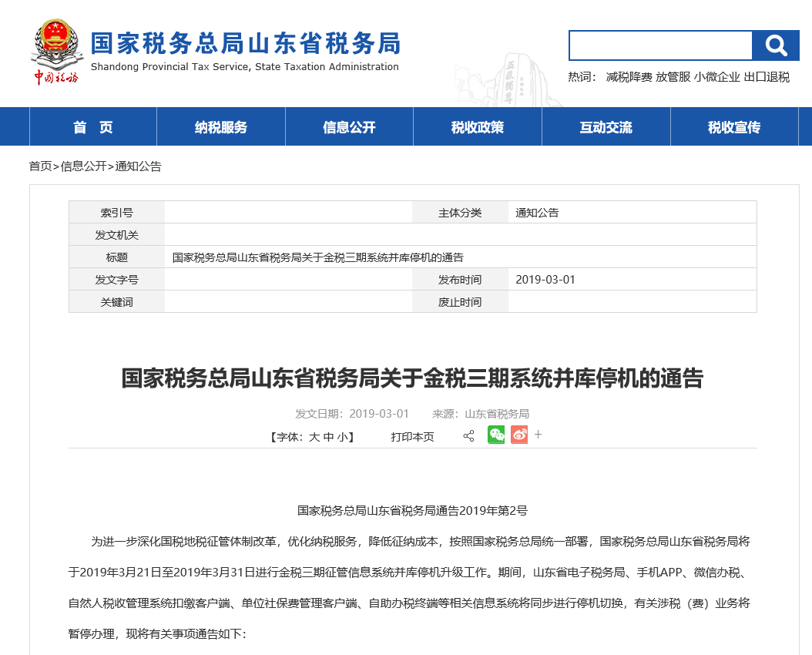Click the national emblem tax logo
This screenshot has height=655, width=812.
56,52
